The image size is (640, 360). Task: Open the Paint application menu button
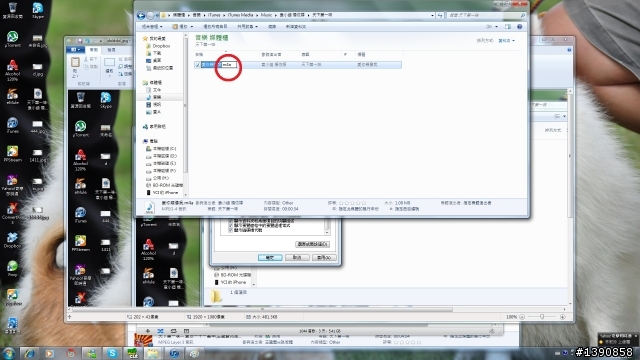[76, 50]
